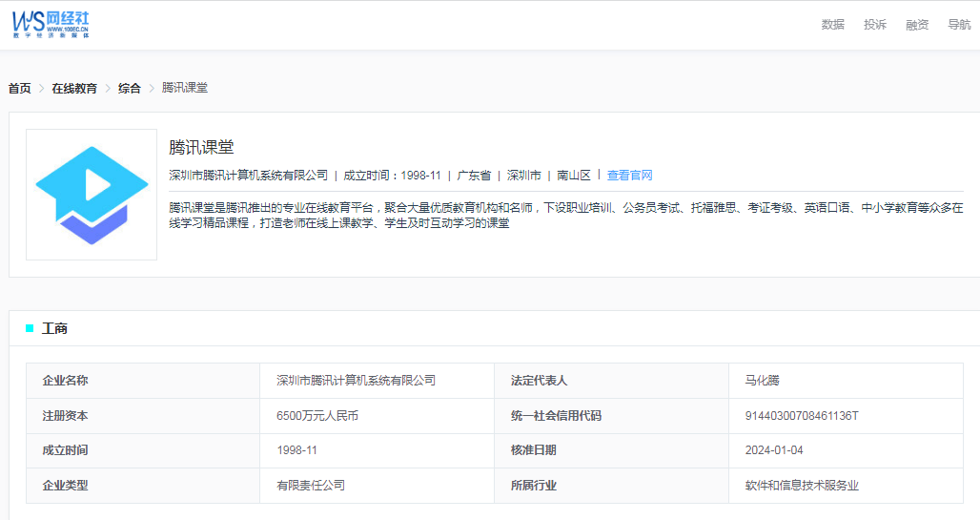Click the 腾讯课堂 title heading
This screenshot has height=520, width=980.
(201, 148)
